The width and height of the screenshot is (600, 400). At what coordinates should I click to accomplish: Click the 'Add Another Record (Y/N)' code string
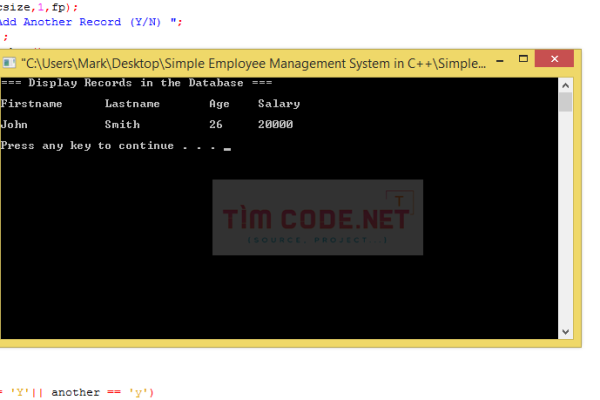(88, 22)
